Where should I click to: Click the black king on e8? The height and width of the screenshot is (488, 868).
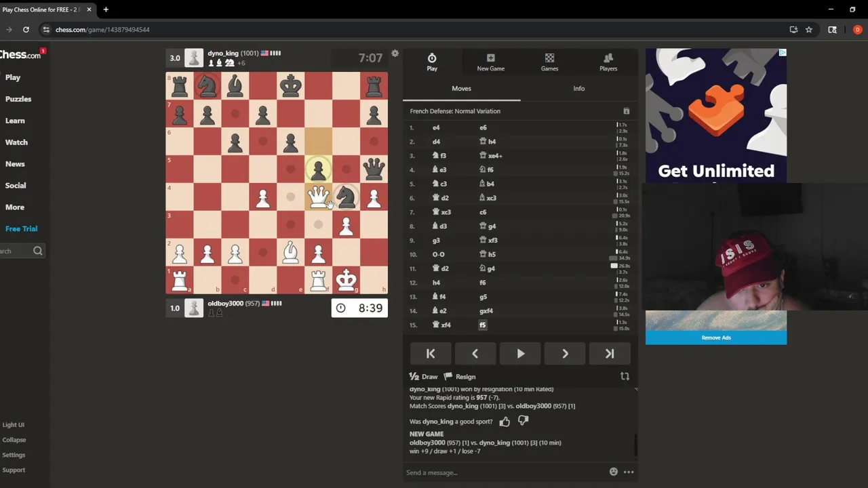290,86
